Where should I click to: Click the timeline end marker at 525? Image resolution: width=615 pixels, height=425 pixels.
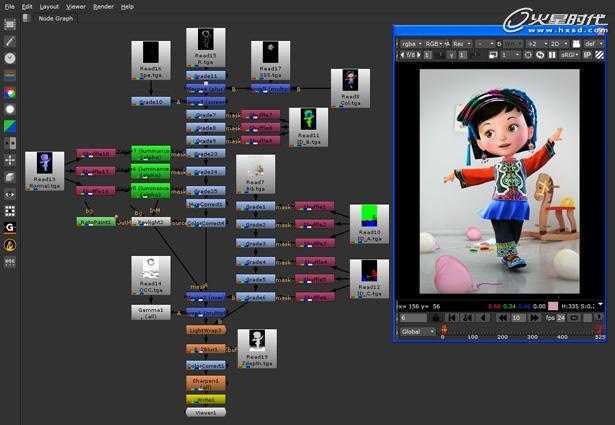pyautogui.click(x=599, y=331)
